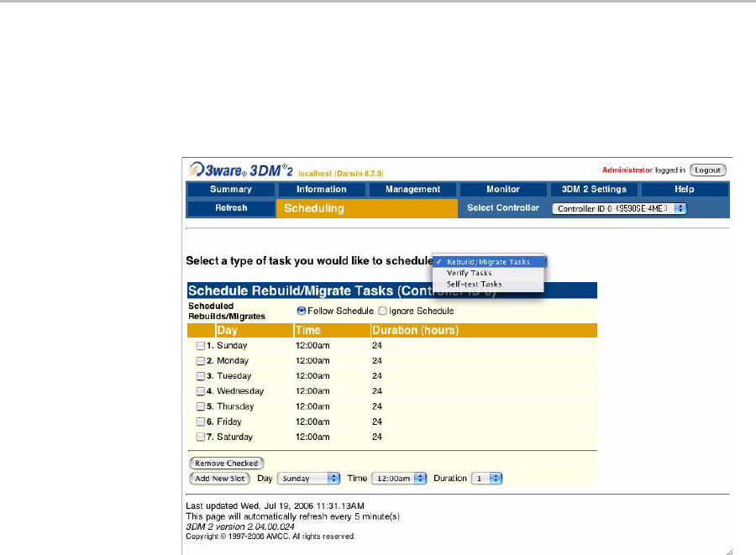Open the Information menu

(x=322, y=189)
